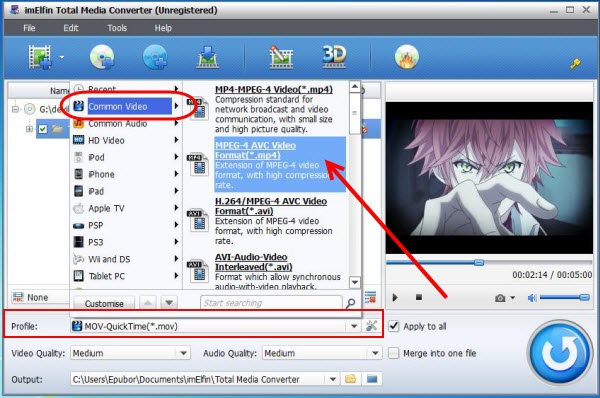Click the preview seek slider handle

click(x=479, y=262)
